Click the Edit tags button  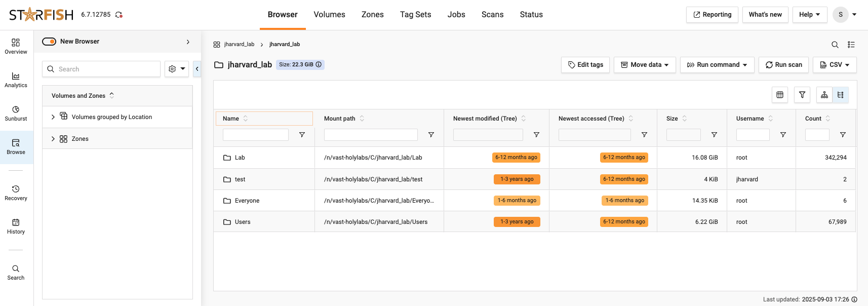point(585,65)
